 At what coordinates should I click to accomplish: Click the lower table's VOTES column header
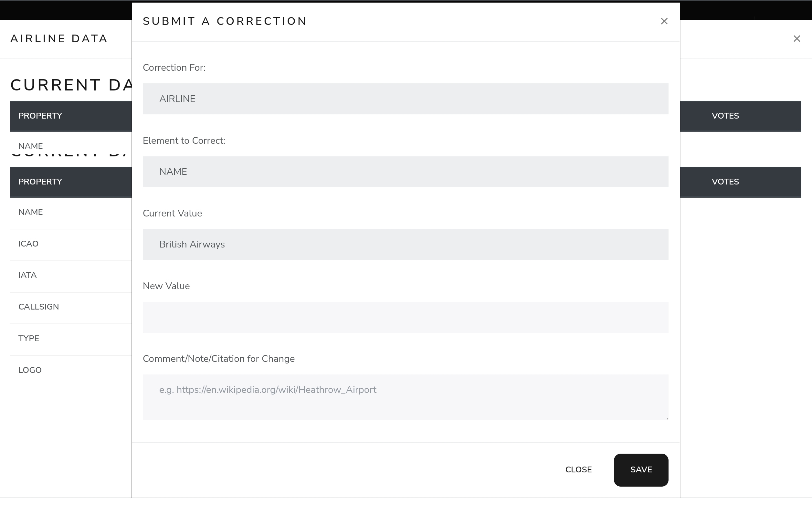[x=725, y=182]
